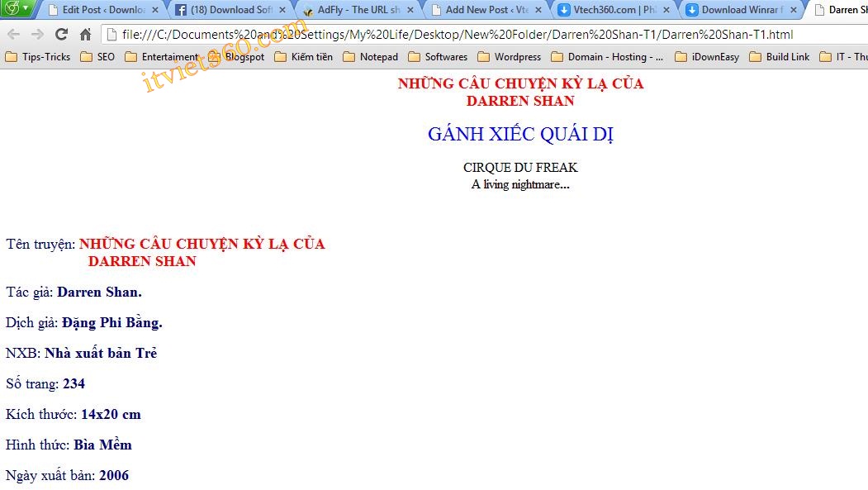Viewport: 868px width, 490px height.
Task: Toggle the Forward navigation arrow
Action: point(37,36)
